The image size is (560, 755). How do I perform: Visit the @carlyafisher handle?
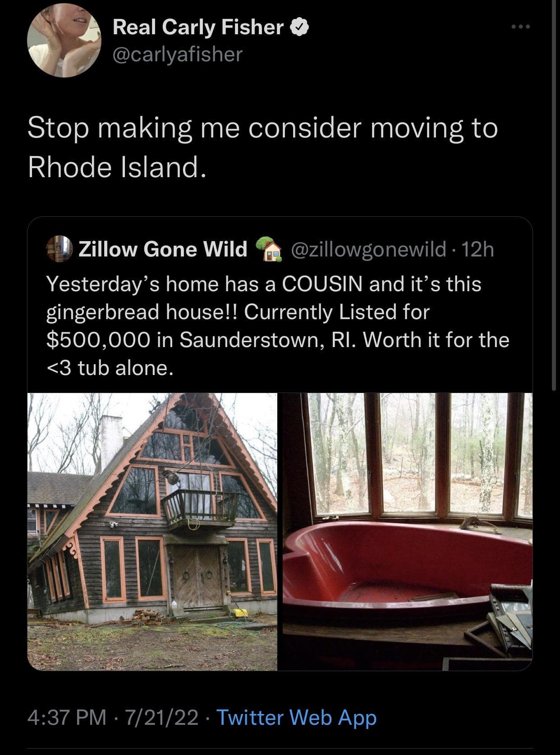pyautogui.click(x=178, y=55)
